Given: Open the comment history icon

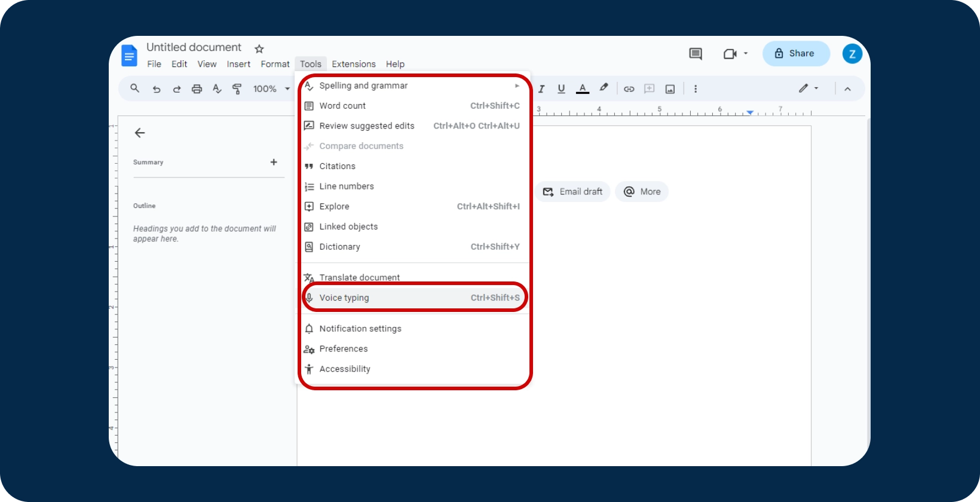Looking at the screenshot, I should point(696,54).
